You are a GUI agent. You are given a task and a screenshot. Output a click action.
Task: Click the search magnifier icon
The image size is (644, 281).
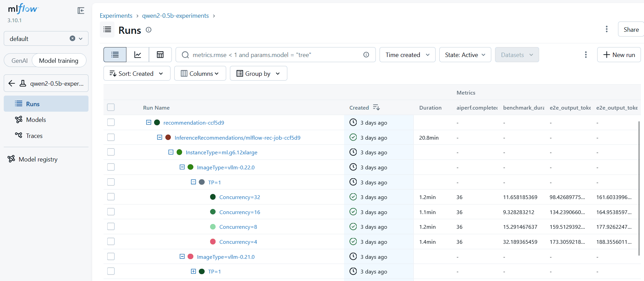coord(185,55)
